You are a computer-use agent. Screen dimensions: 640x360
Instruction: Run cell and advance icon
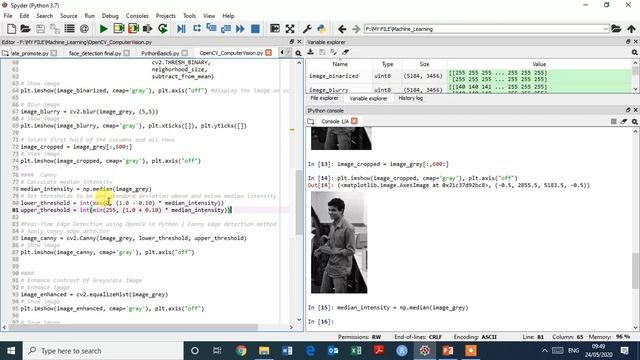pos(133,29)
